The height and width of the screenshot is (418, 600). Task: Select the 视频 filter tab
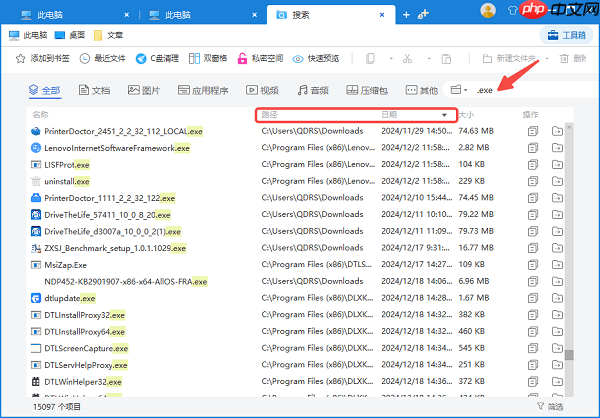(262, 90)
